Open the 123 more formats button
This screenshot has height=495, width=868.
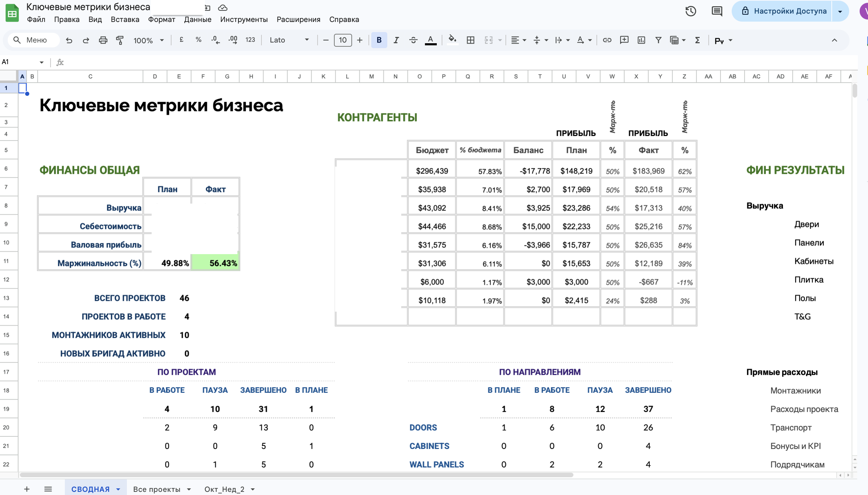[x=250, y=40]
